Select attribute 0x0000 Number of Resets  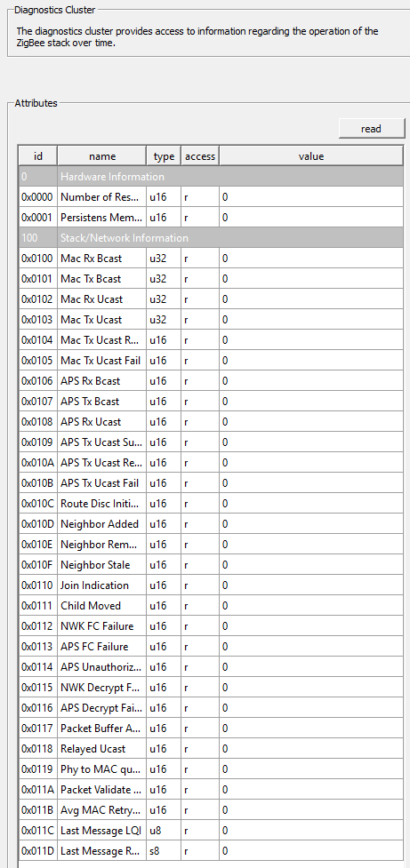[x=211, y=197]
